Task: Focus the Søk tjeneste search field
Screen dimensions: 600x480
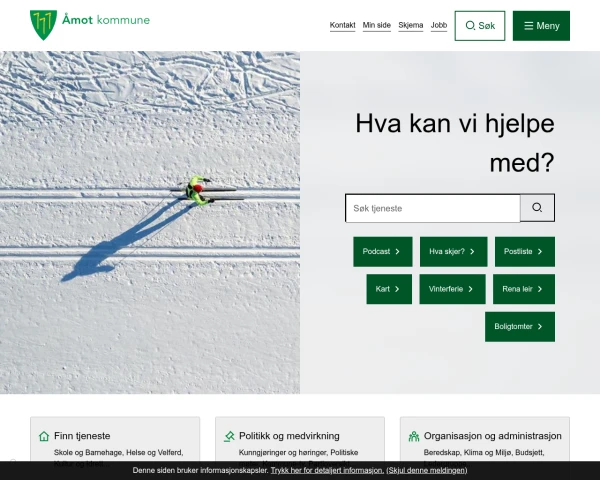Action: (x=433, y=208)
